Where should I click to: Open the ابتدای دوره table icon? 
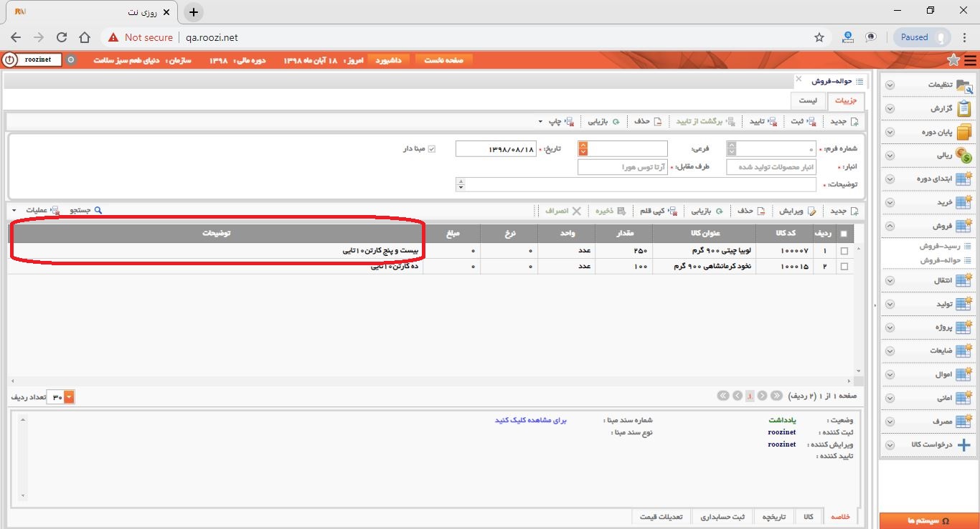(x=963, y=179)
